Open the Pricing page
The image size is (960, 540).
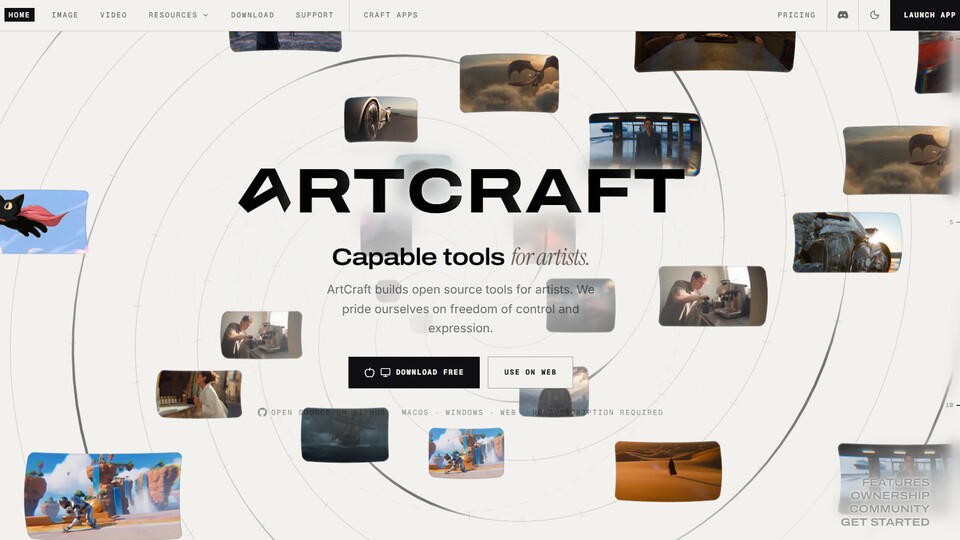(796, 15)
